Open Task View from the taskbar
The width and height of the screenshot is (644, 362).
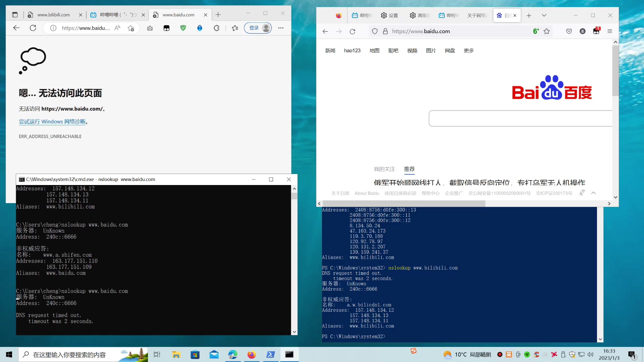pyautogui.click(x=157, y=355)
